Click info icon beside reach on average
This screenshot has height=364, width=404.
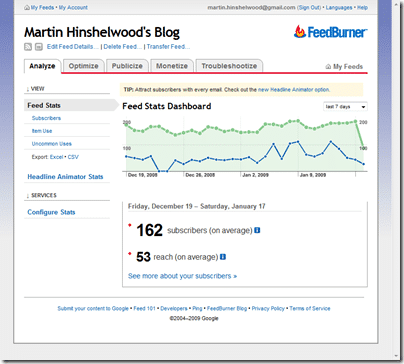click(x=223, y=257)
